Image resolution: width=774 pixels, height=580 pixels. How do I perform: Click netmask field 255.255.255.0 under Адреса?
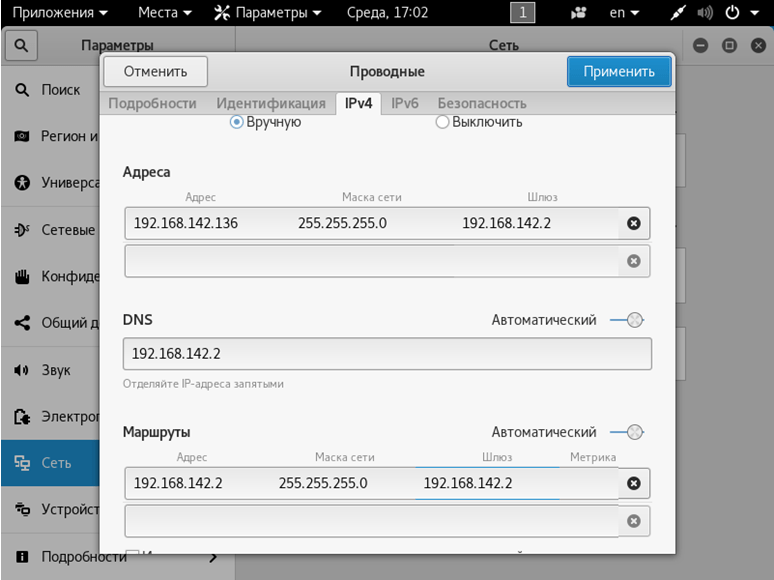[372, 224]
